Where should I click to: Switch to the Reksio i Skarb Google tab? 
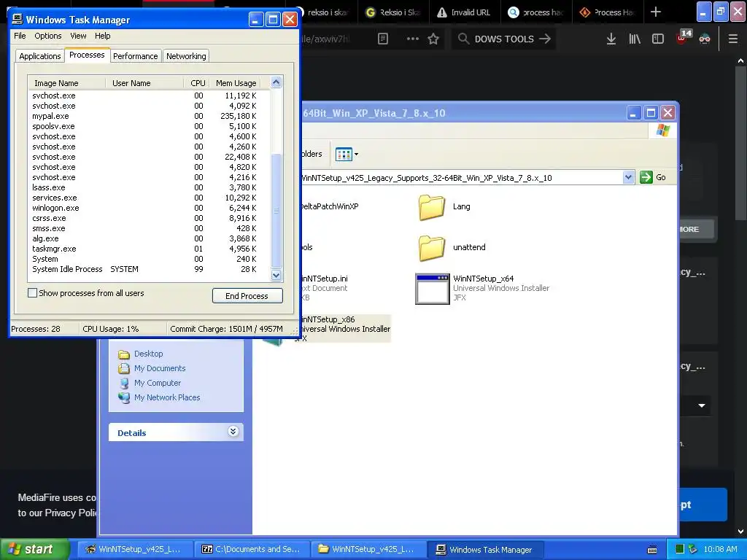[393, 12]
